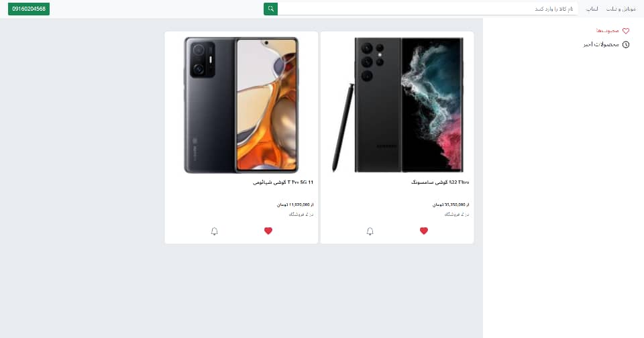This screenshot has width=644, height=338.
Task: Click the S22 Ultra Samsung product title
Action: pos(440,182)
